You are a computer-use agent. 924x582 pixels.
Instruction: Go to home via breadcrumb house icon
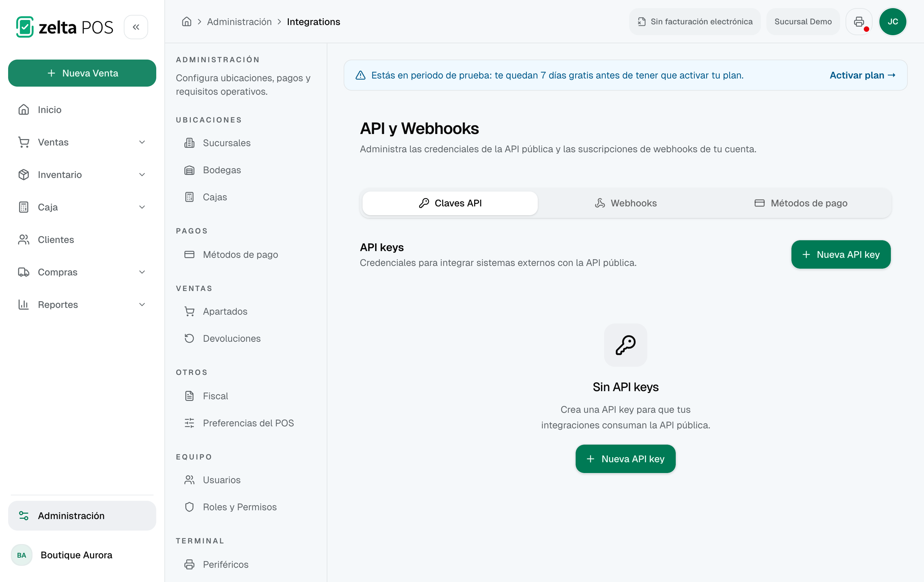pyautogui.click(x=186, y=22)
